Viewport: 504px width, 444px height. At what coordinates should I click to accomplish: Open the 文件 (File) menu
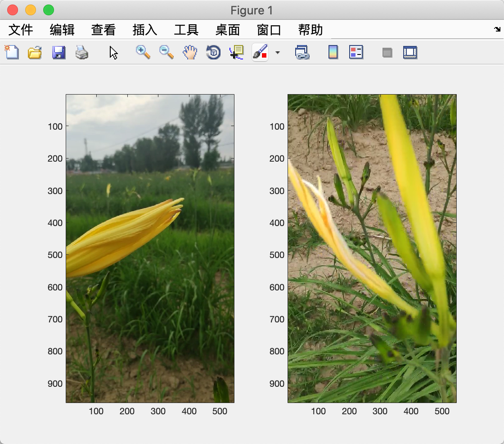pos(20,30)
